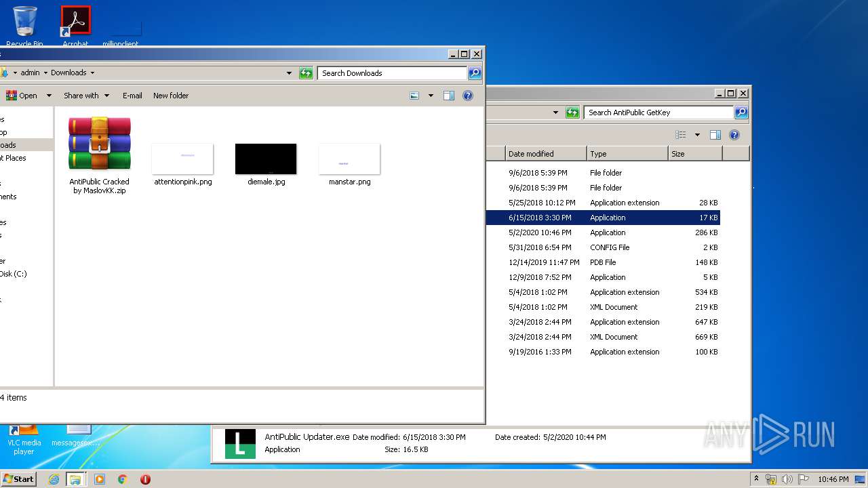Viewport: 868px width, 488px height.
Task: Click admin breadcrumb in address bar
Action: [30, 73]
